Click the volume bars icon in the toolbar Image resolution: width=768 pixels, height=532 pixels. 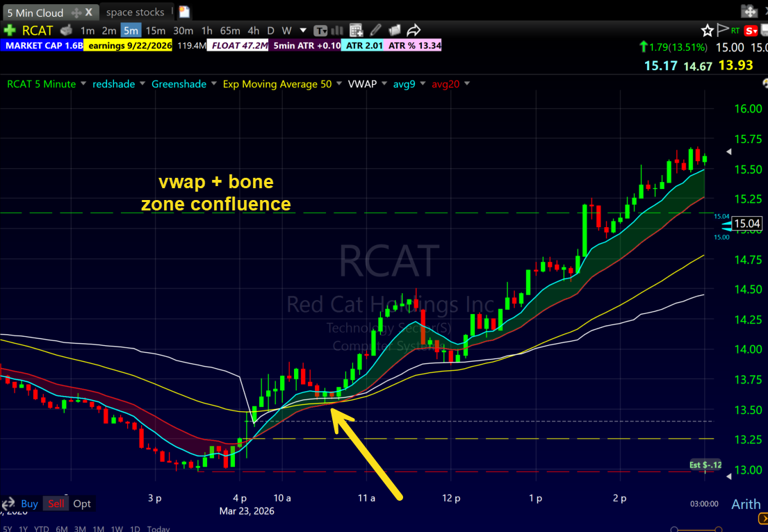click(337, 30)
